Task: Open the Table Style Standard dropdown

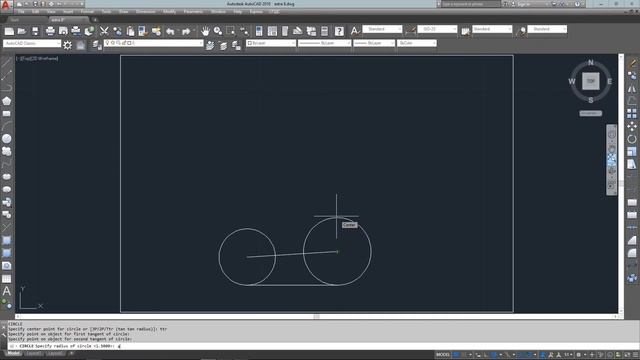Action: (x=492, y=29)
